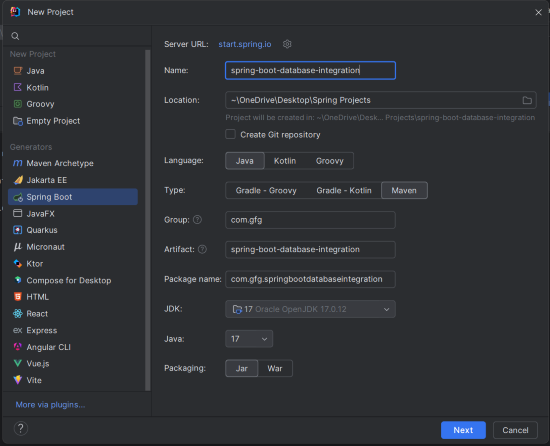Click the Jakarta EE sail icon
This screenshot has width=550, height=446.
[18, 180]
